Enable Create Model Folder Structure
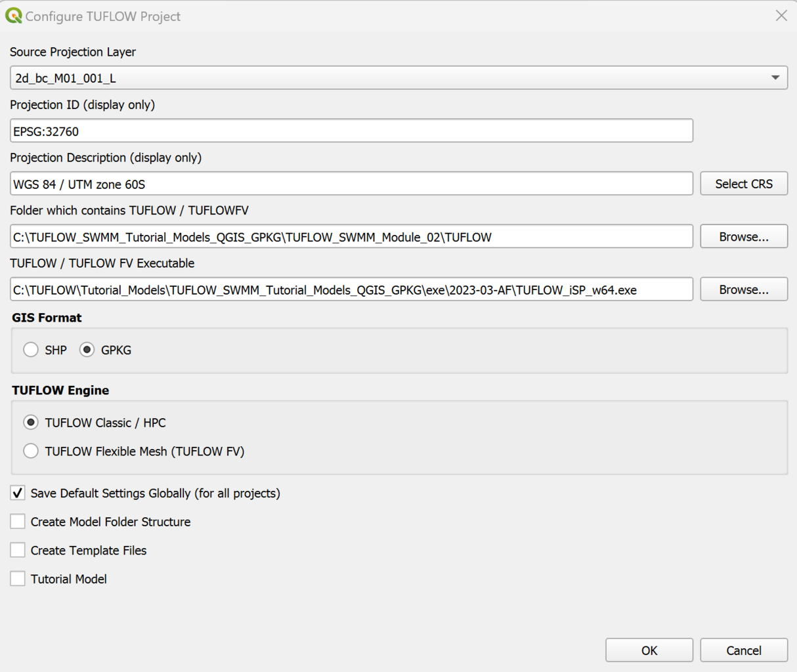The height and width of the screenshot is (672, 797). click(18, 522)
